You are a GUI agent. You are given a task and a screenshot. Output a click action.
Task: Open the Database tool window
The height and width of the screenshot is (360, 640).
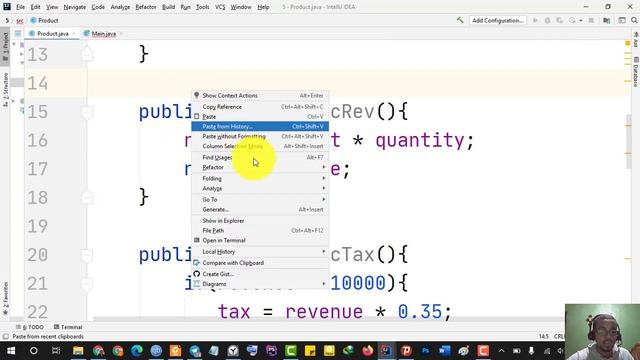coord(636,72)
